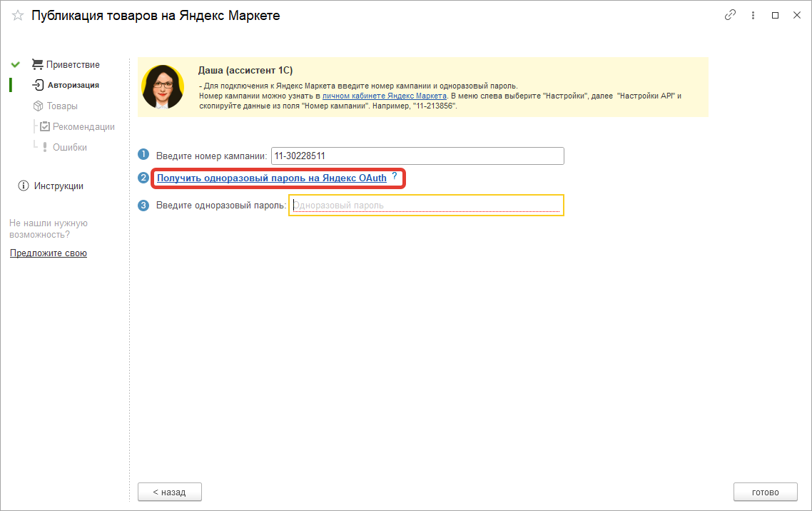Click the login arrow icon beside Авторизация
Viewport: 812px width, 511px height.
(38, 85)
